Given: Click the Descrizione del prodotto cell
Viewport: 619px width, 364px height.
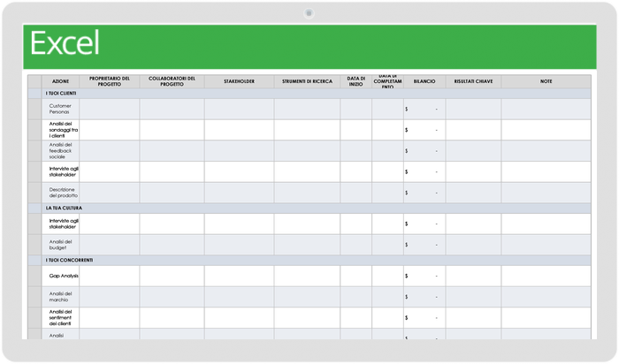Looking at the screenshot, I should pos(60,192).
